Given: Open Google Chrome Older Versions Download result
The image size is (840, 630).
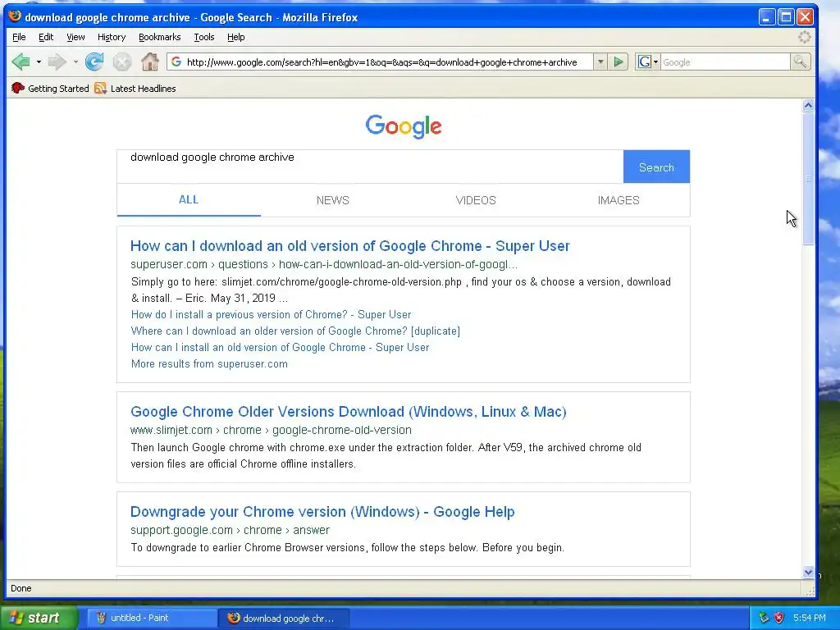Looking at the screenshot, I should pos(348,412).
